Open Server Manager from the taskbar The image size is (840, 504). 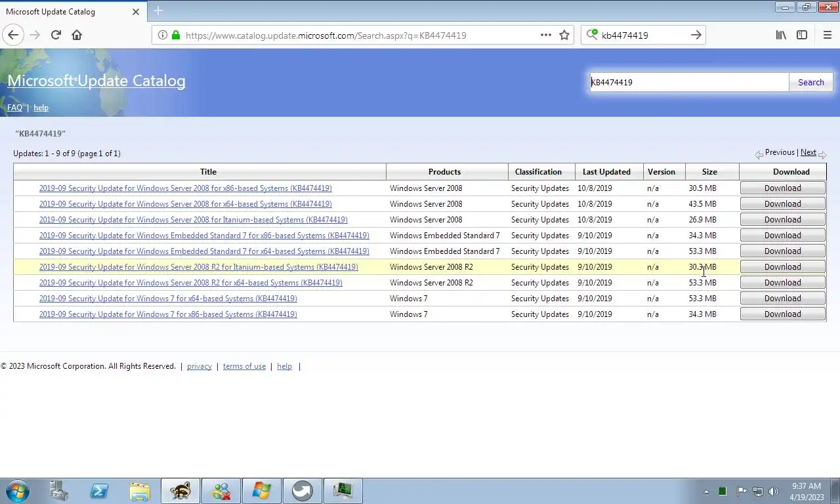[59, 491]
